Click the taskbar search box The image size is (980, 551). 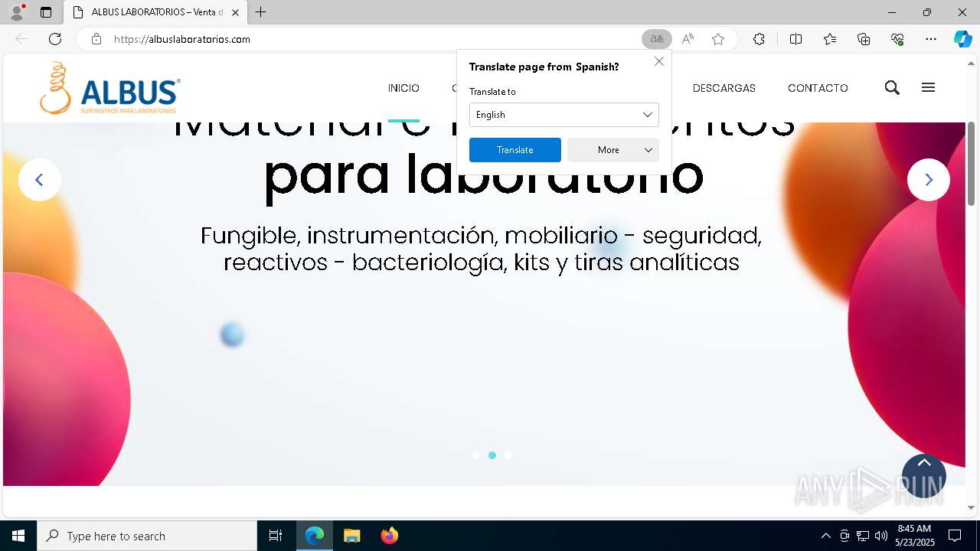pos(147,536)
